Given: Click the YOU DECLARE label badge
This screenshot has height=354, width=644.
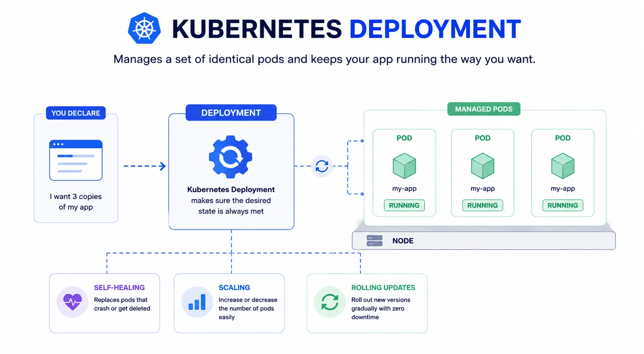Looking at the screenshot, I should pos(76,113).
